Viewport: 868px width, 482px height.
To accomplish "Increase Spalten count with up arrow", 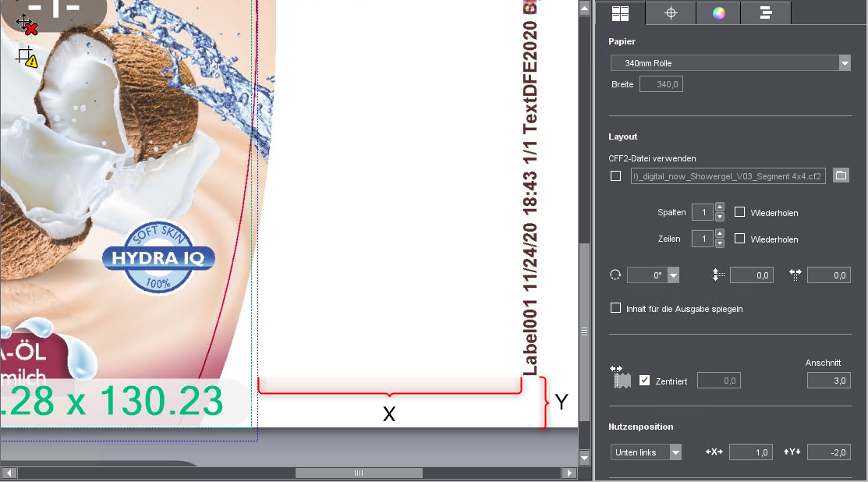I will pyautogui.click(x=719, y=207).
